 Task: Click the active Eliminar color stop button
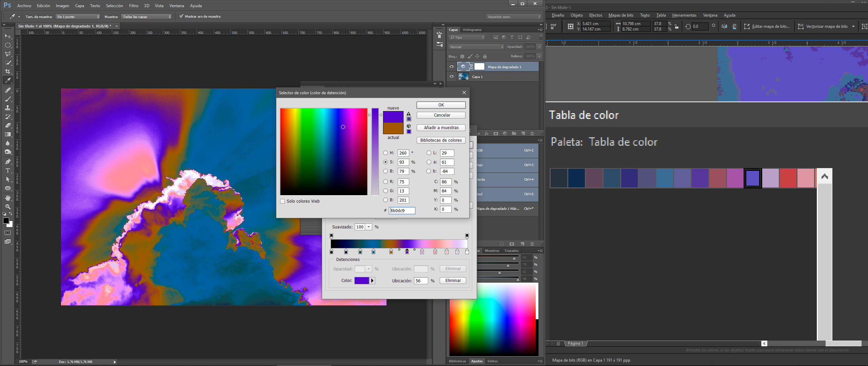click(453, 281)
